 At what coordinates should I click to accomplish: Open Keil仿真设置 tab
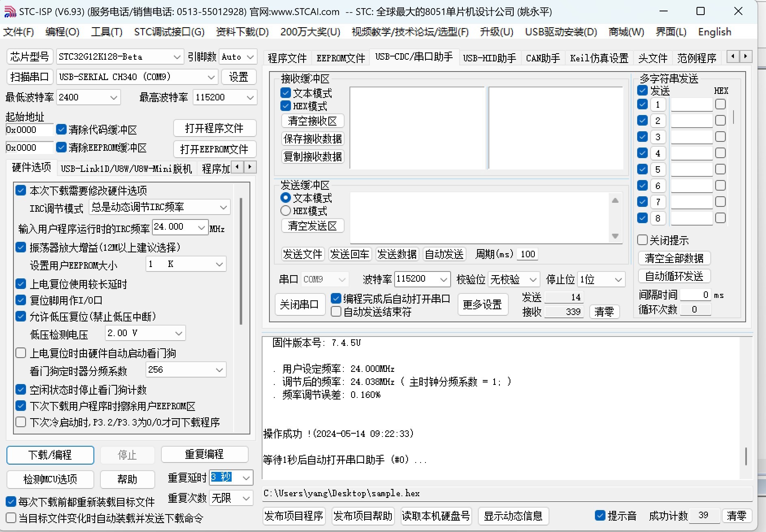point(599,58)
